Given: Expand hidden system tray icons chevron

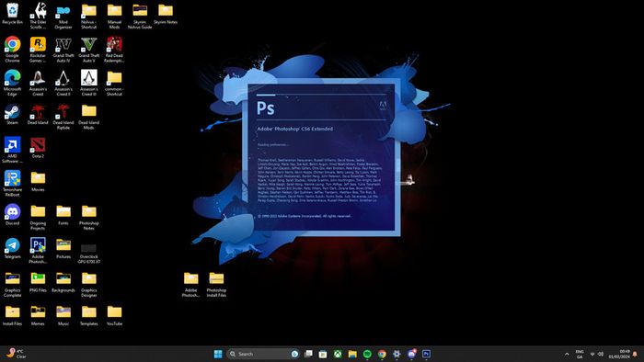Looking at the screenshot, I should pos(567,355).
